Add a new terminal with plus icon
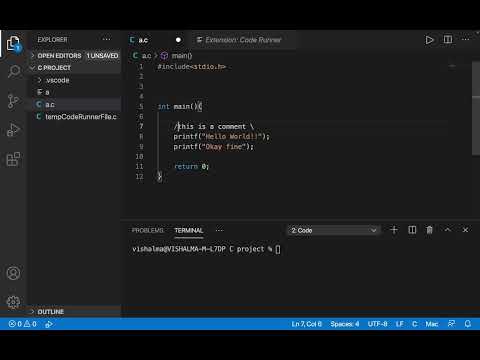Image resolution: width=480 pixels, height=360 pixels. (394, 230)
